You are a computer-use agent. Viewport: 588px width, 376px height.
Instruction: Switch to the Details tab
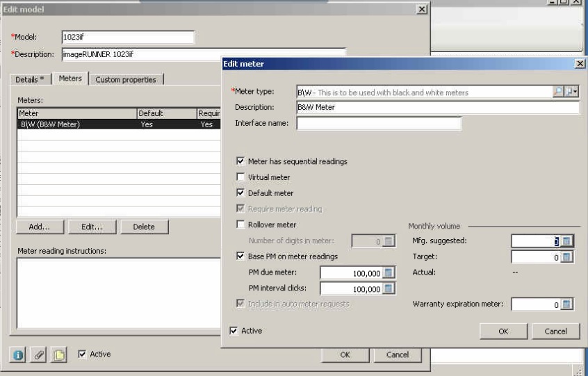click(30, 79)
